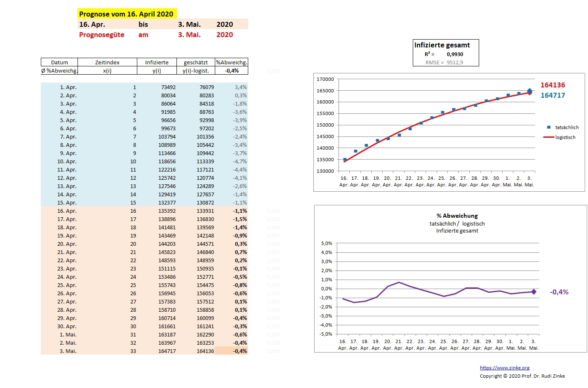Click the 'Zeitindex' column header cell
The height and width of the screenshot is (388, 588).
(x=107, y=63)
